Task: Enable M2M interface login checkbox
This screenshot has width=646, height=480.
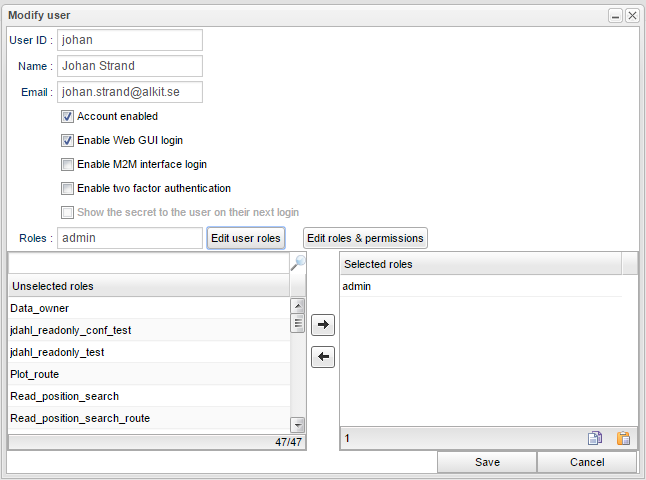Action: [68, 165]
